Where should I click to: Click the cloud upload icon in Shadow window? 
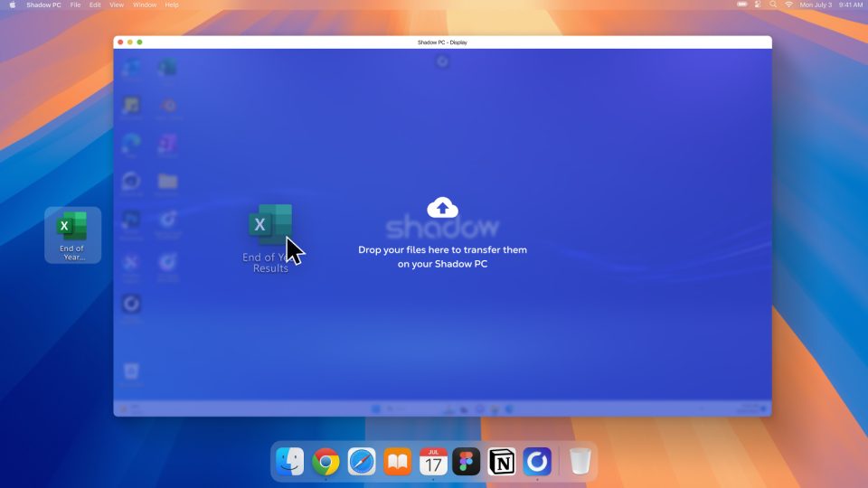pos(442,208)
